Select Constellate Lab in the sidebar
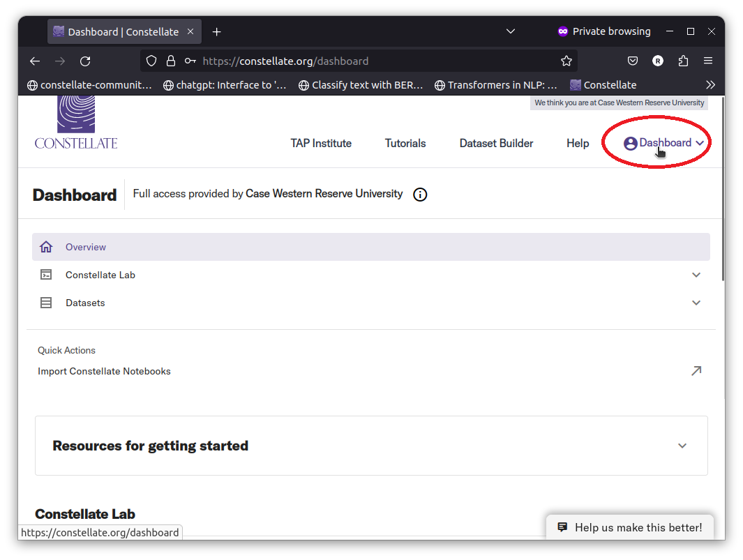This screenshot has width=743, height=560. [x=371, y=275]
